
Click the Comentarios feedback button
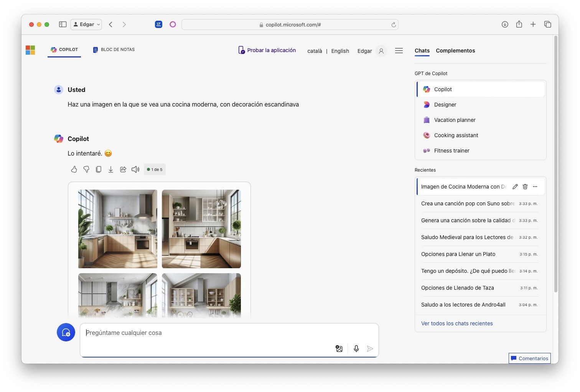pos(529,358)
